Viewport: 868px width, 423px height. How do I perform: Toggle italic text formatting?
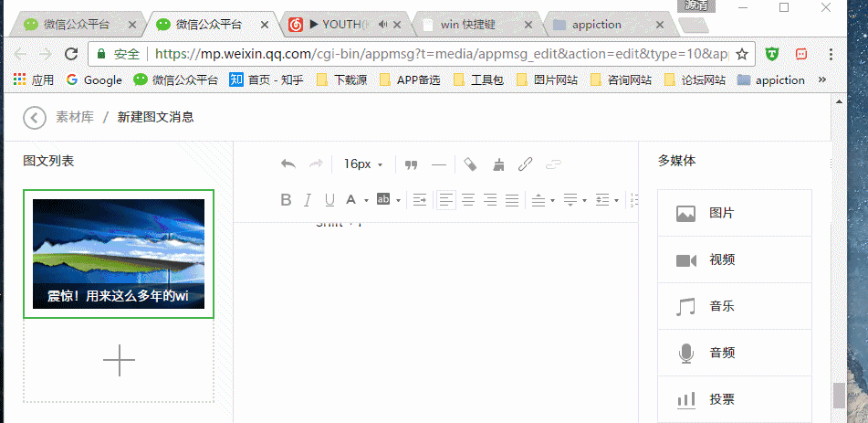point(308,200)
